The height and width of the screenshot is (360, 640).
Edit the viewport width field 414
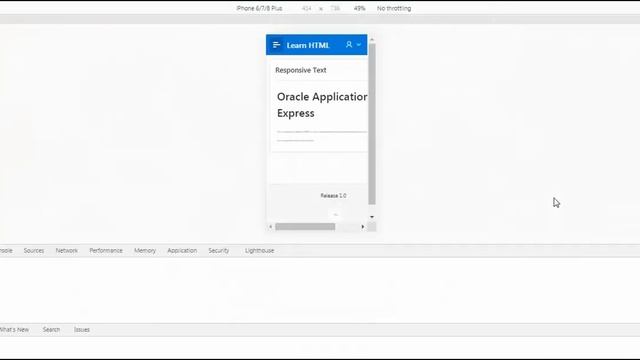(307, 8)
